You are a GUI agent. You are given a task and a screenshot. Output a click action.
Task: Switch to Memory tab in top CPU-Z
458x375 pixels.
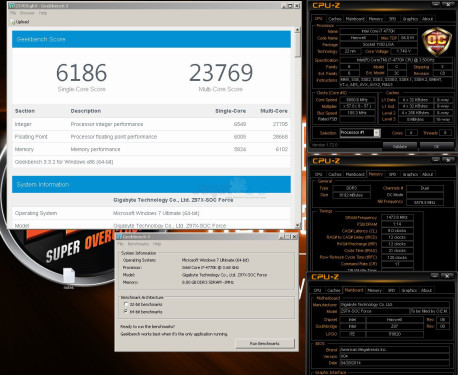pos(376,19)
